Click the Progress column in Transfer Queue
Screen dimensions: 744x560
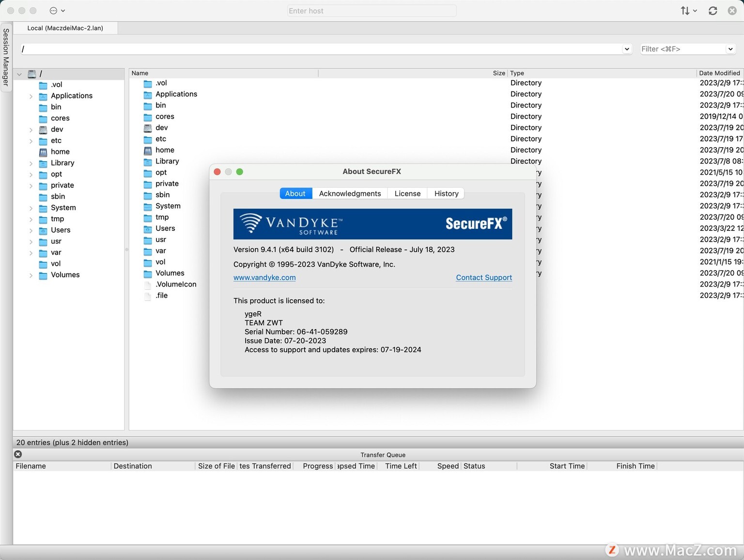[315, 466]
